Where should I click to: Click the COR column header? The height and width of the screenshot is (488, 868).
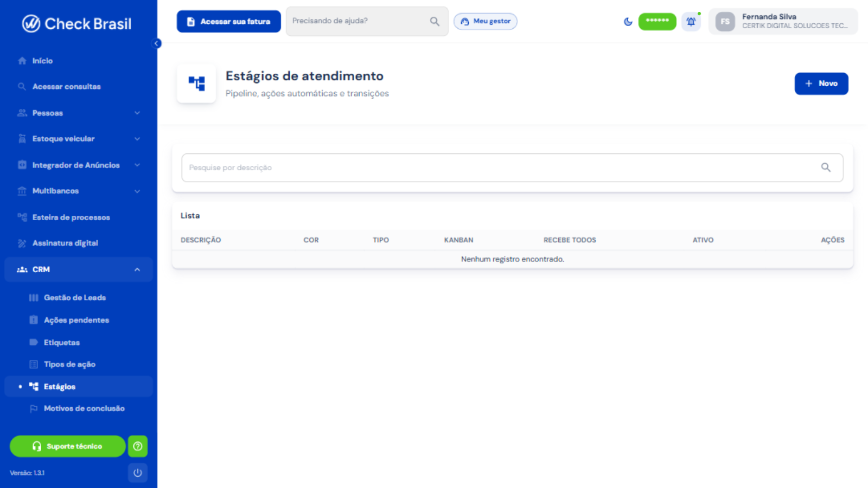coord(311,240)
